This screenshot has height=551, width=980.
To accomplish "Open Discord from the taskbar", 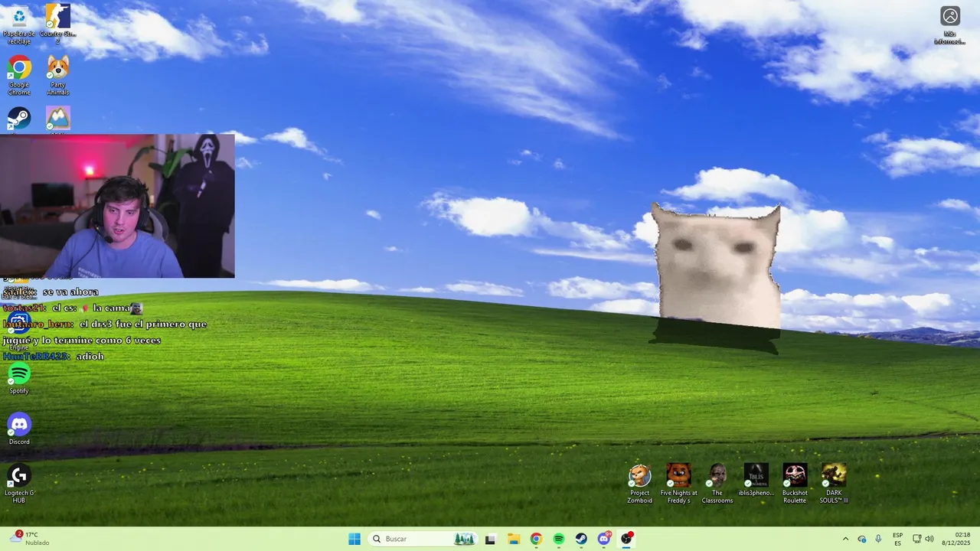I will pos(604,539).
